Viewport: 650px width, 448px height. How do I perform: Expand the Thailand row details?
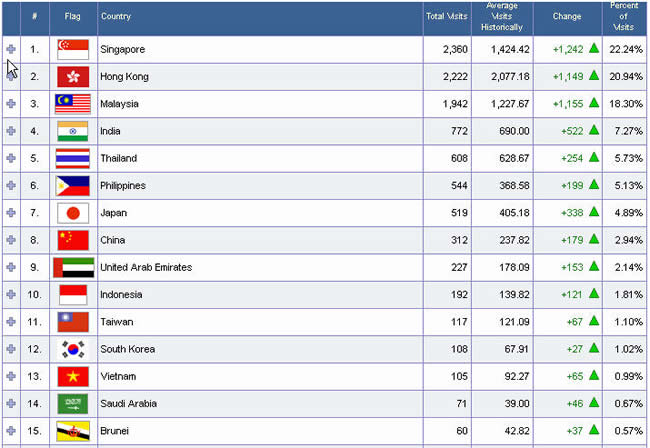pos(11,158)
